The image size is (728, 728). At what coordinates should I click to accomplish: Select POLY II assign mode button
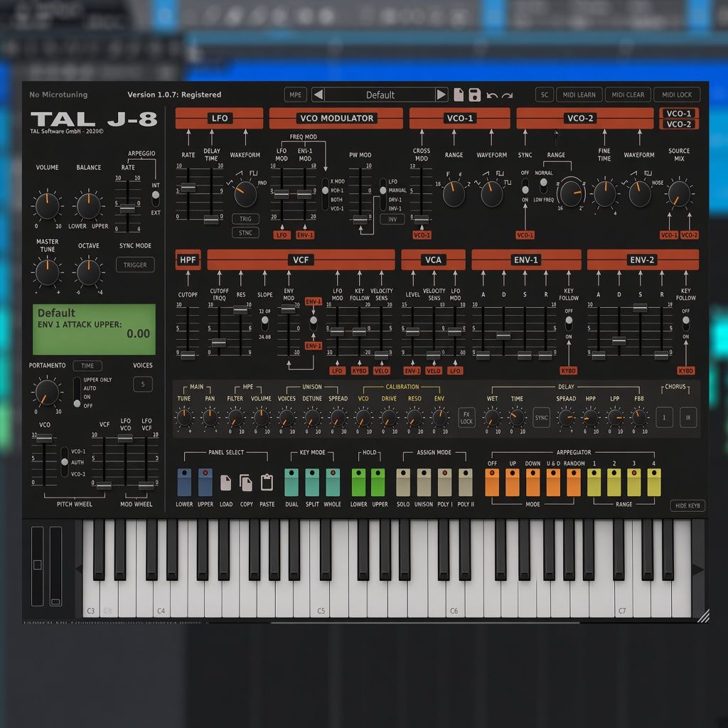pos(465,483)
